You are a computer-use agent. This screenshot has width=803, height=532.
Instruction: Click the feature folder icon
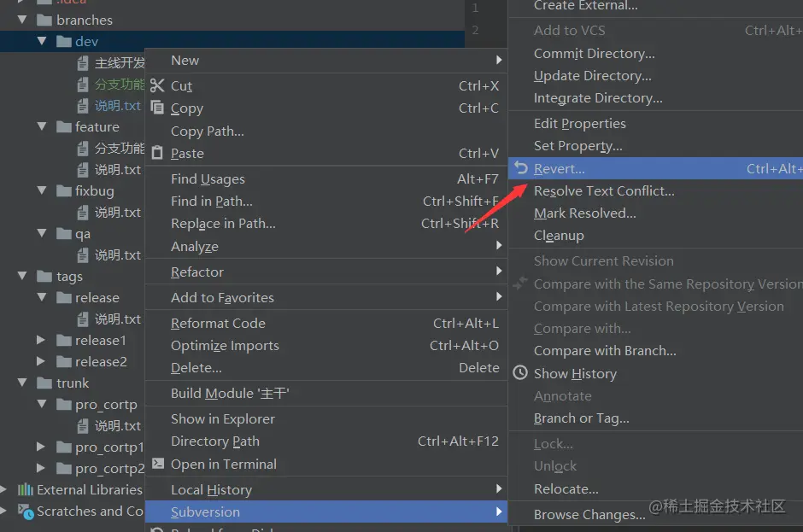click(63, 126)
